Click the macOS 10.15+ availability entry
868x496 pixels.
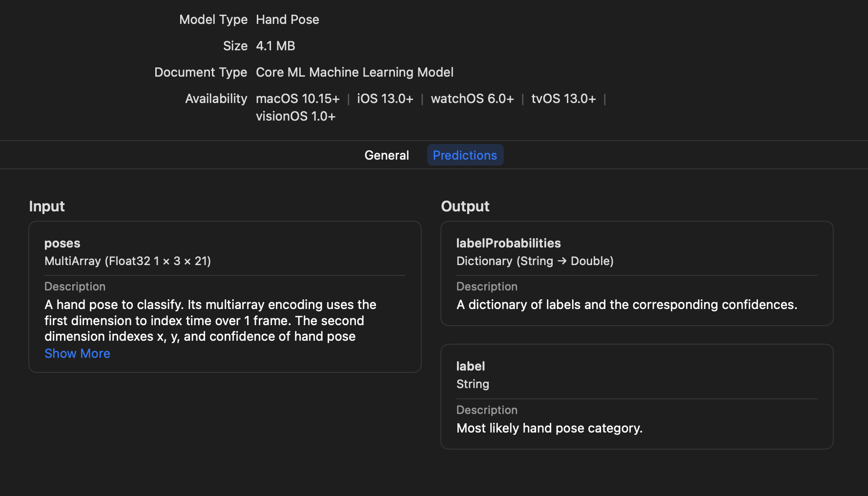tap(297, 99)
